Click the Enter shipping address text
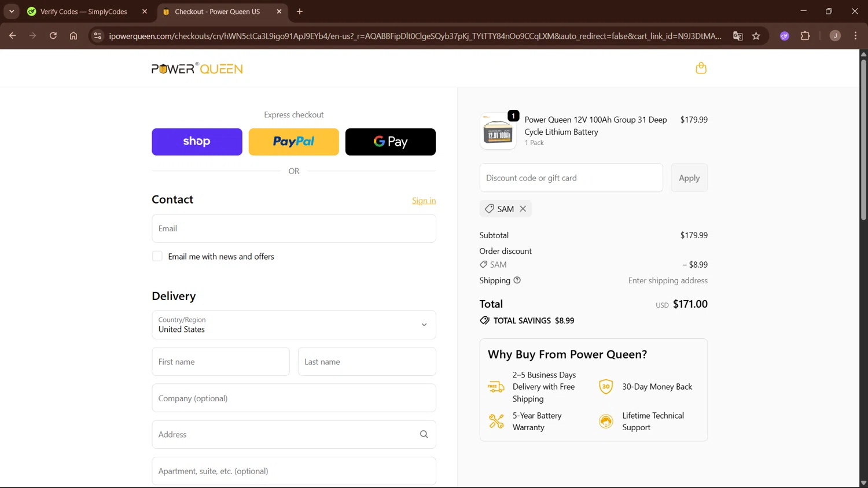The width and height of the screenshot is (868, 488). click(668, 280)
